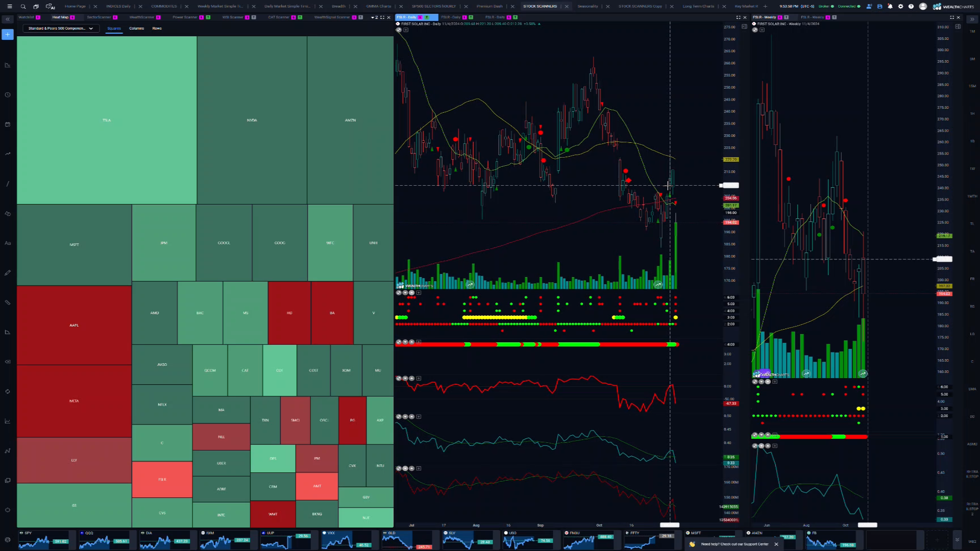Image resolution: width=980 pixels, height=551 pixels.
Task: Open the AI chat assistant
Action: [x=50, y=7]
